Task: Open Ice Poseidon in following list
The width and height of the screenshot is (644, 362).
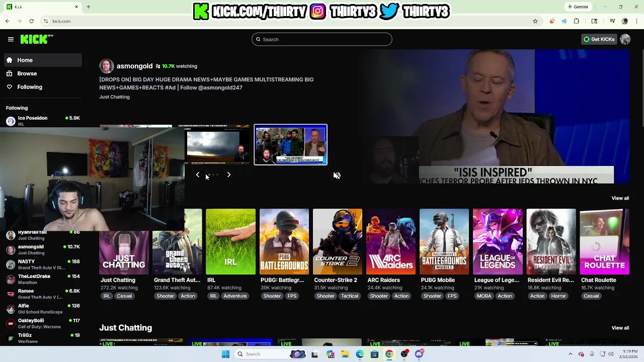Action: [x=43, y=121]
